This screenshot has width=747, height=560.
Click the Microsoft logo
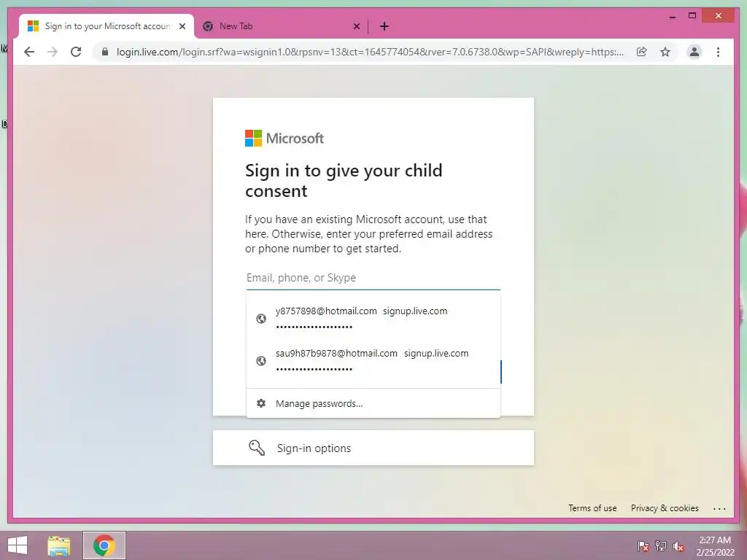[x=285, y=138]
